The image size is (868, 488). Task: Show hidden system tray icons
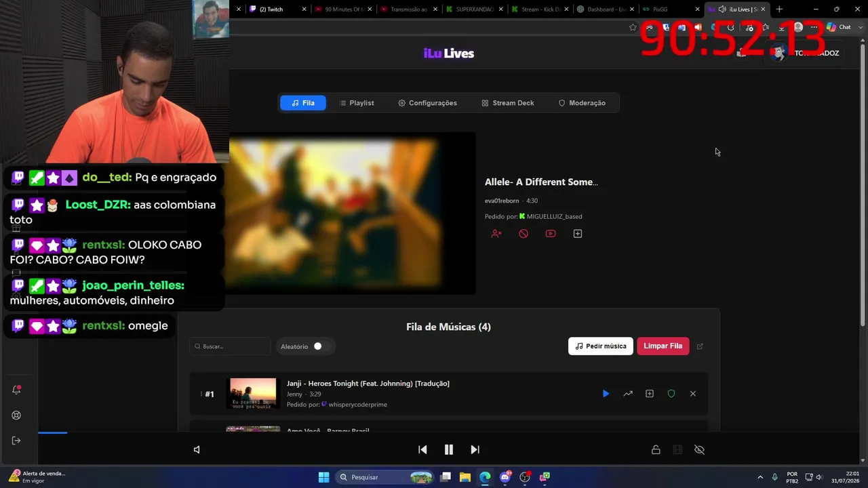(759, 477)
